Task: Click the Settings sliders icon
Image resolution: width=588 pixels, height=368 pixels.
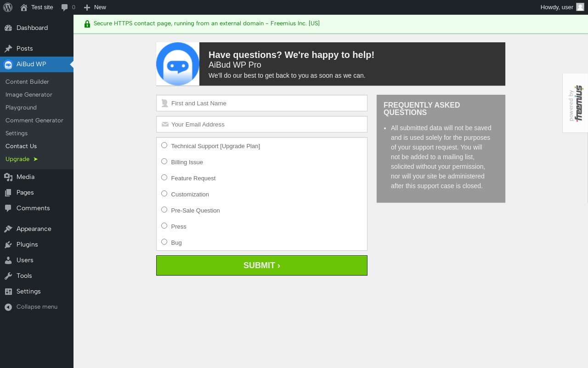Action: 8,292
